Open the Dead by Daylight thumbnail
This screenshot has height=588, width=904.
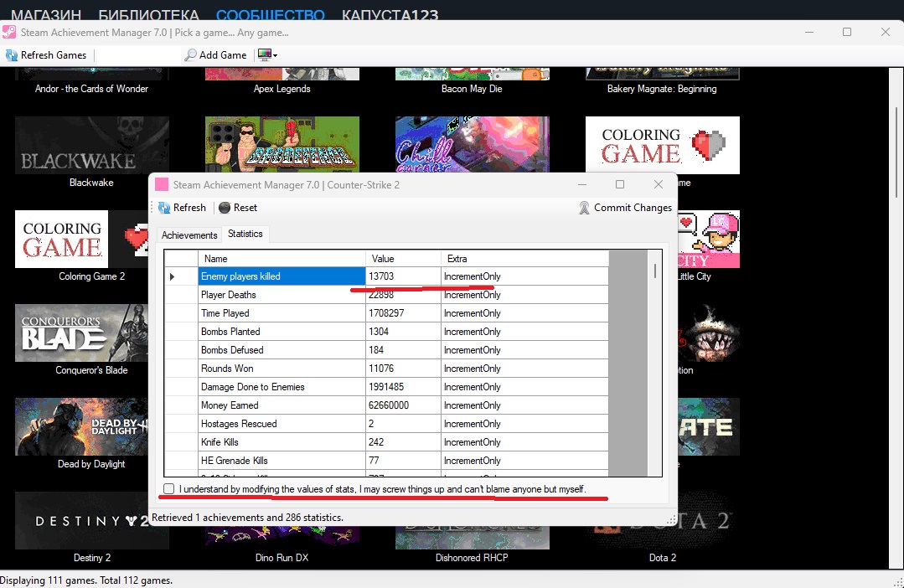pos(82,426)
